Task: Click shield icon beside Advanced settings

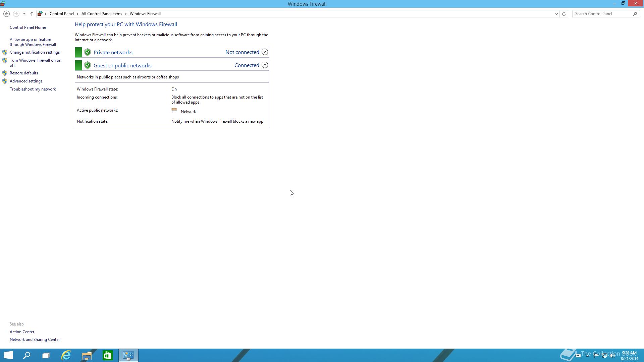Action: 5,81
